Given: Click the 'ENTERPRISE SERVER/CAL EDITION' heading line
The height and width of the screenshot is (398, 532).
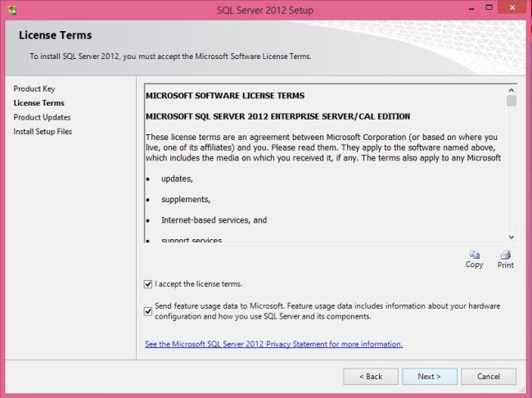Looking at the screenshot, I should point(278,116).
